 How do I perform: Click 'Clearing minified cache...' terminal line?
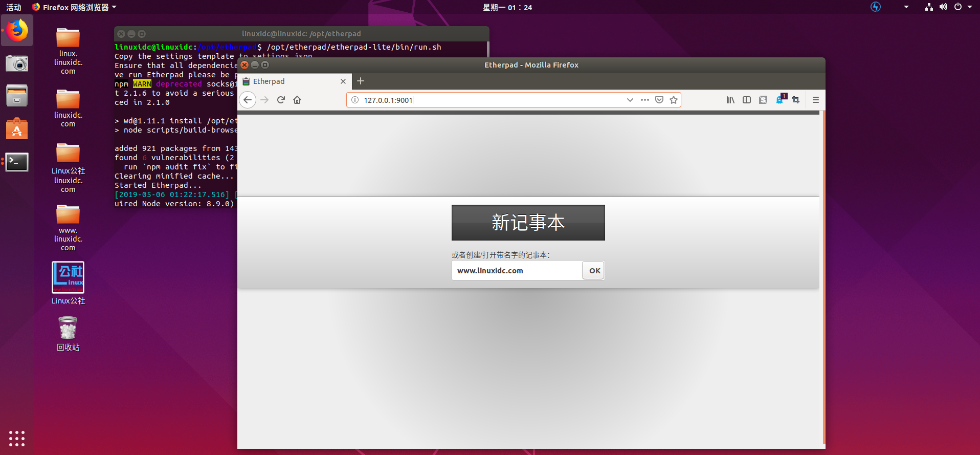pos(174,176)
